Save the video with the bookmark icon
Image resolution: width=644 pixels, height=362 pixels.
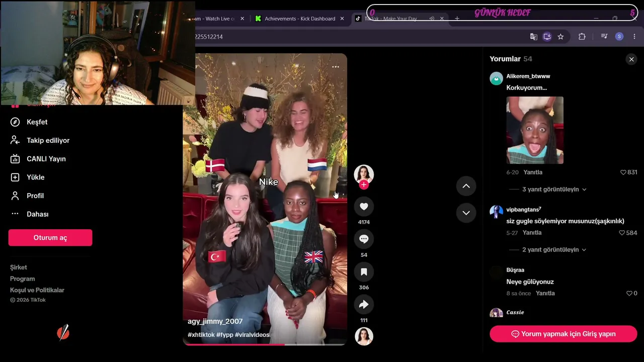364,272
